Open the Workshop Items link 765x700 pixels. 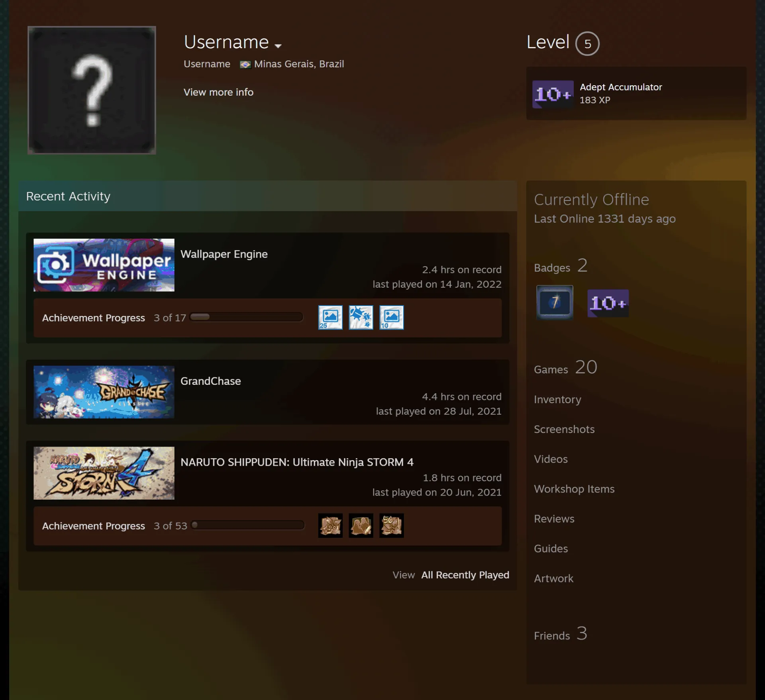574,489
